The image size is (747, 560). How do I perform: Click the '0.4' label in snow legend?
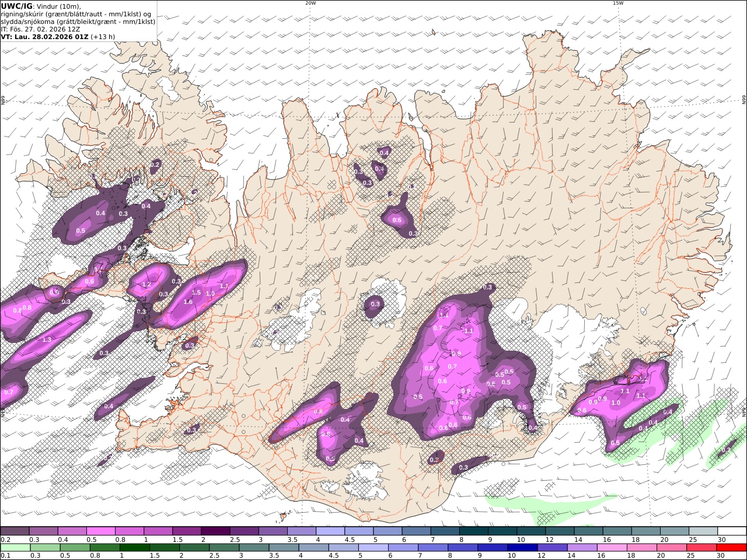(x=62, y=540)
